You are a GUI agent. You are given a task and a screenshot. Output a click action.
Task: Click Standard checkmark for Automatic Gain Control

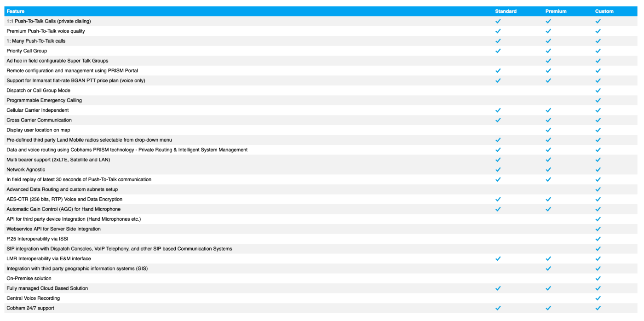pos(498,209)
